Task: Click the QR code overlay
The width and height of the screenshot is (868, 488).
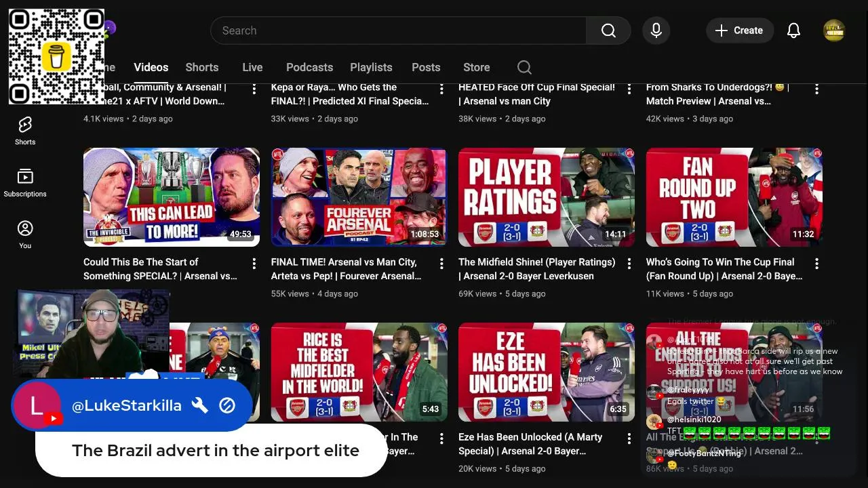Action: (56, 56)
